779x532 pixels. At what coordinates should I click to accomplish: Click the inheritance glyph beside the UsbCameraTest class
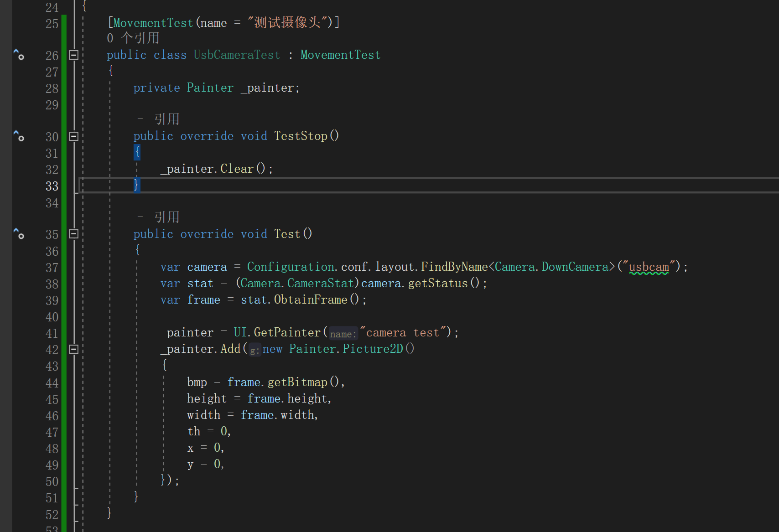pos(19,55)
